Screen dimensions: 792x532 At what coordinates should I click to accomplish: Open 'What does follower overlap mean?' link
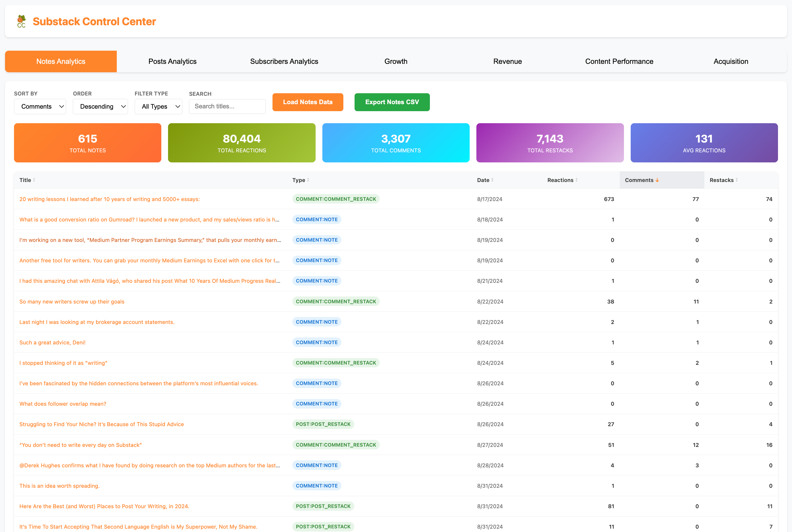63,404
